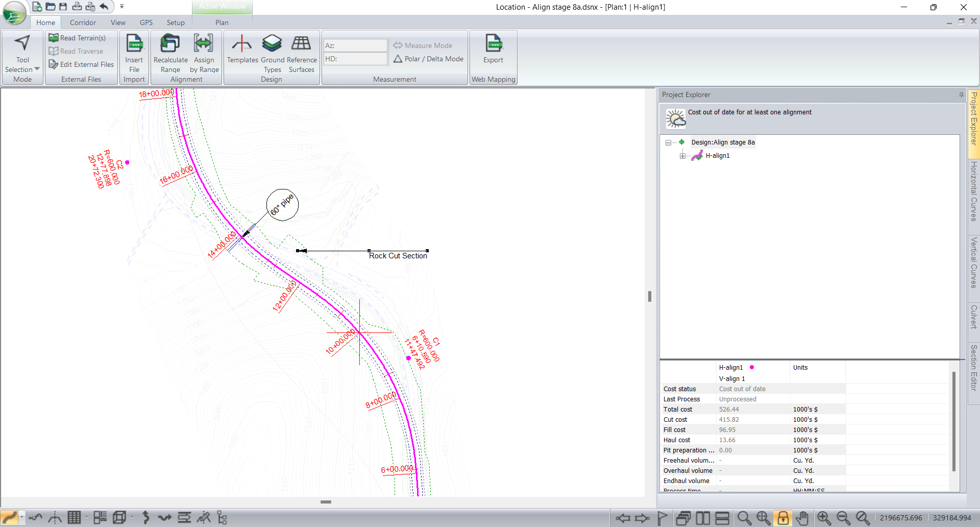
Task: Select the pan hand tool
Action: pos(802,518)
